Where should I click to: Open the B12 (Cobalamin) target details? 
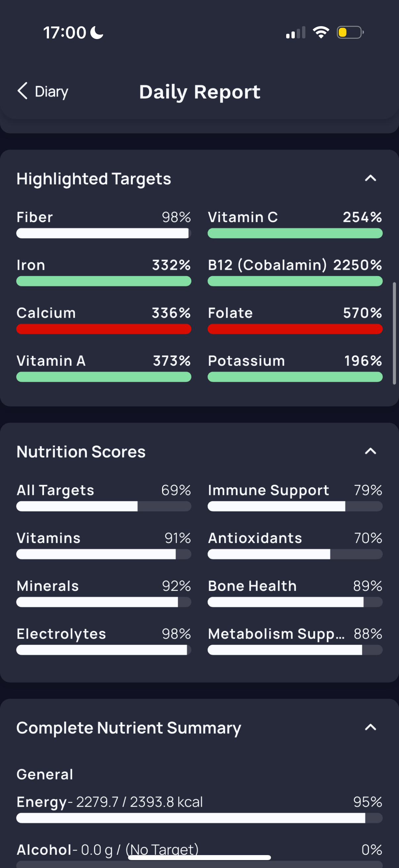[295, 272]
